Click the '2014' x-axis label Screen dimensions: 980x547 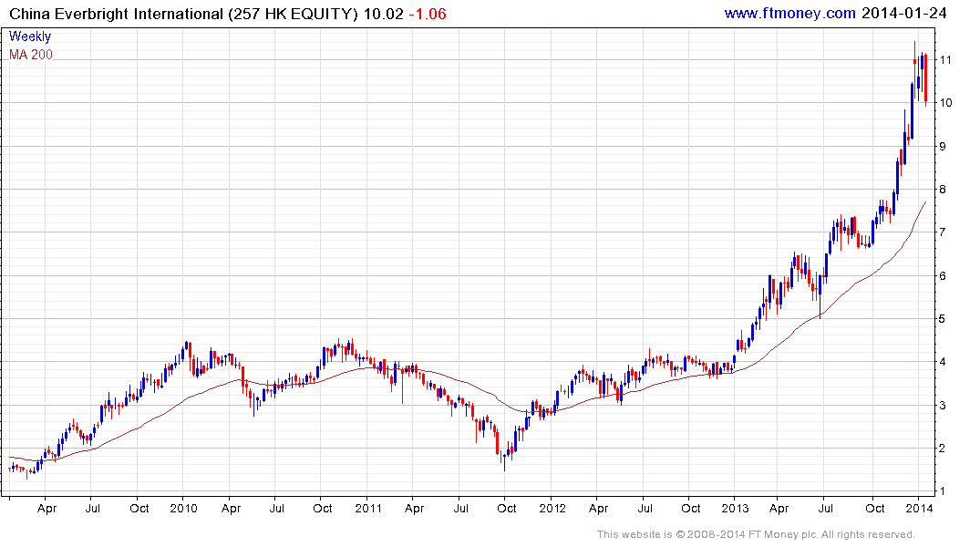[x=919, y=508]
